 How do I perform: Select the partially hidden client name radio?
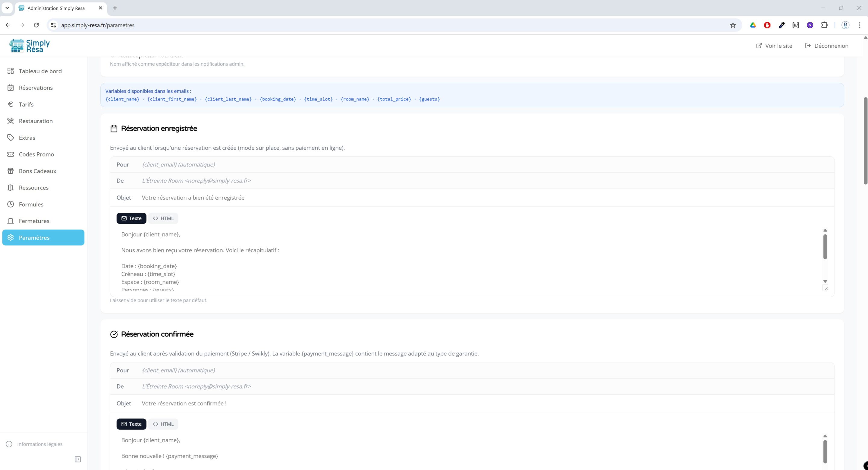coord(113,56)
